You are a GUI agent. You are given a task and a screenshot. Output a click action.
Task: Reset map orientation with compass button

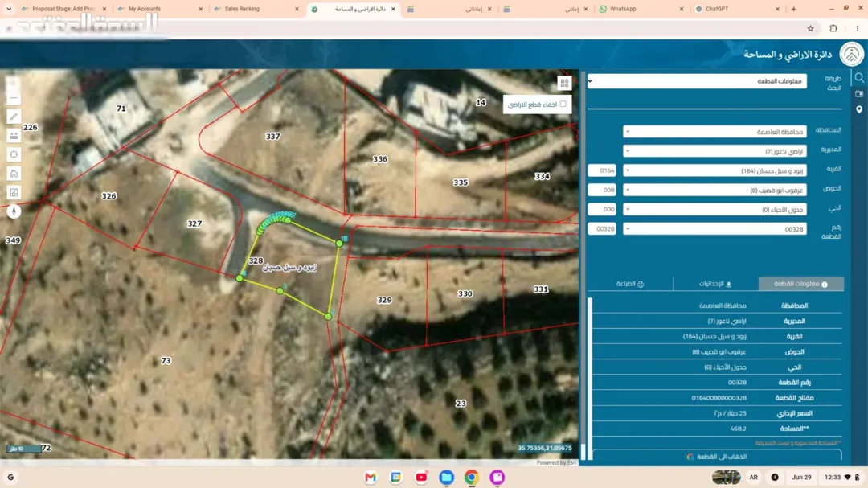click(x=14, y=211)
